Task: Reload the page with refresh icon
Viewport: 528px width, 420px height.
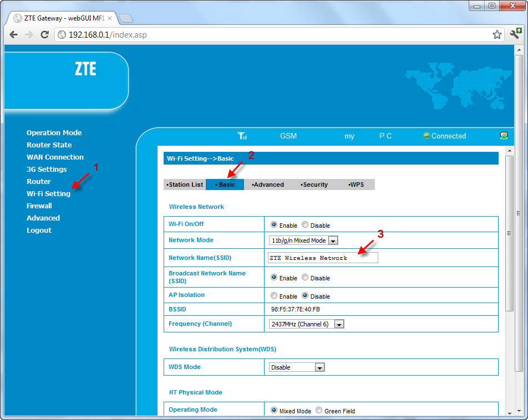Action: point(44,35)
